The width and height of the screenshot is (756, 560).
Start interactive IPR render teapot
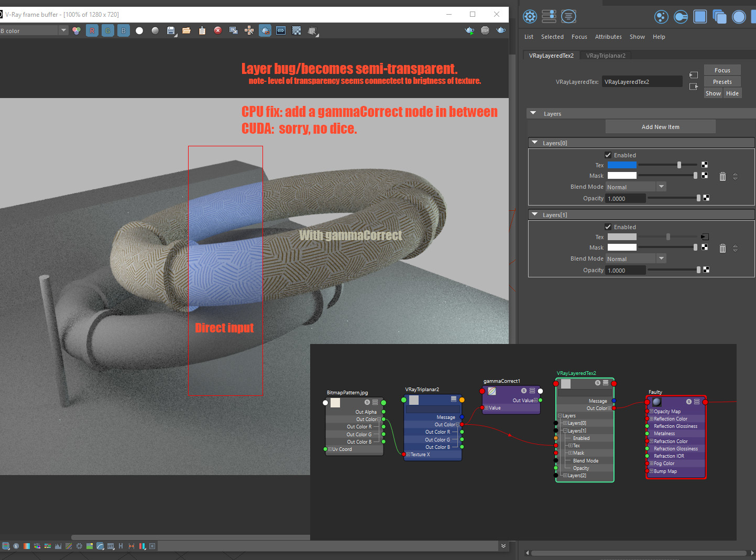tap(469, 31)
